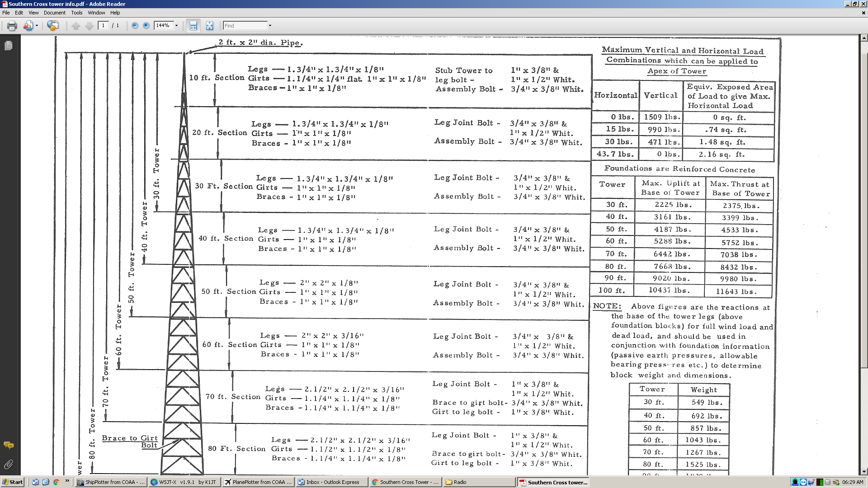Click the Print icon in toolbar

click(x=12, y=26)
